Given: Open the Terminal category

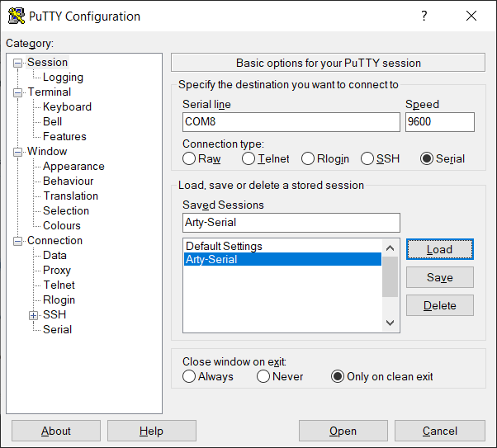Looking at the screenshot, I should point(50,92).
